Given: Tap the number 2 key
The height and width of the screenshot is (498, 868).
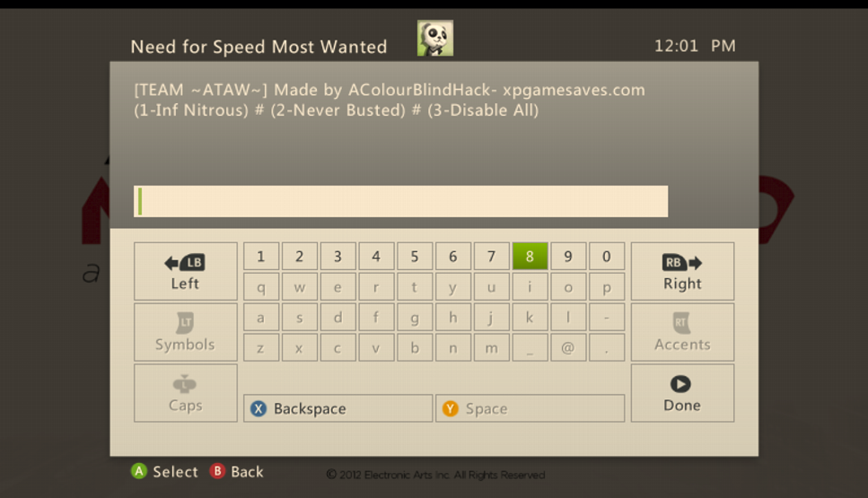Looking at the screenshot, I should [300, 257].
